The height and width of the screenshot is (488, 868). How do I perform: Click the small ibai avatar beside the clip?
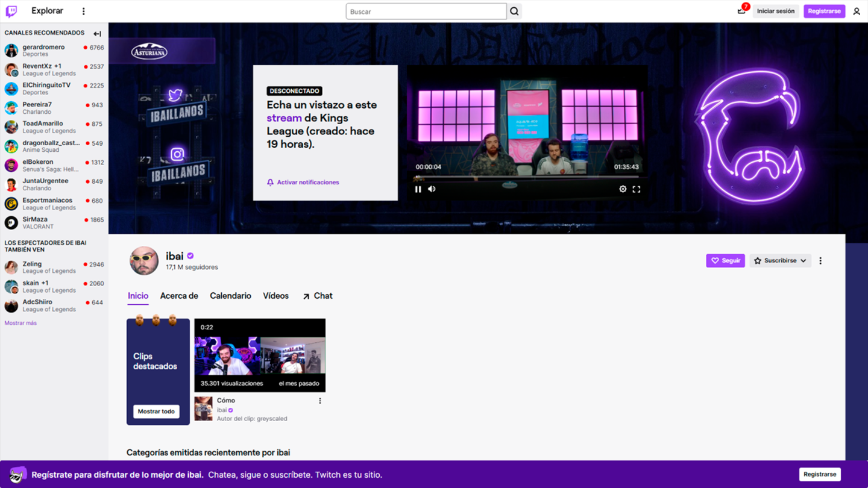tap(203, 408)
